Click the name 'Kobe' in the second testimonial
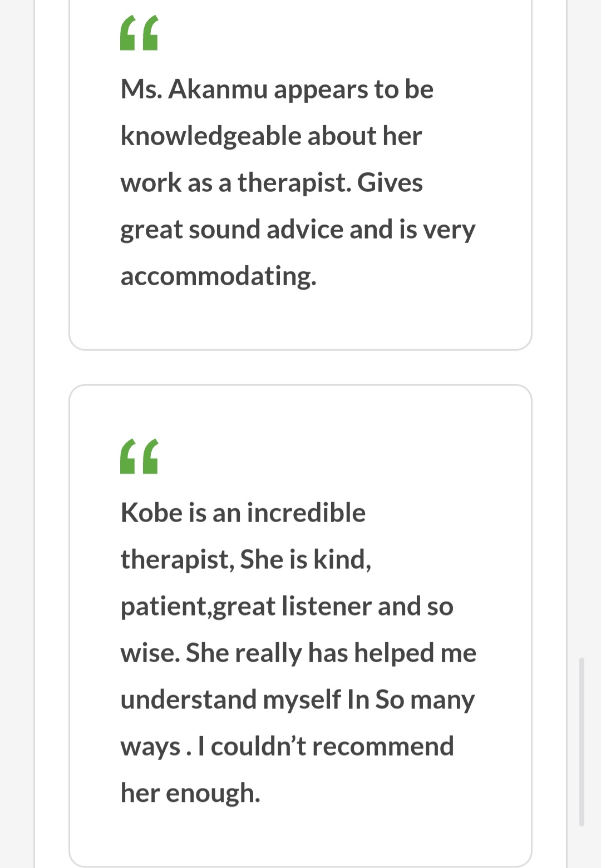The image size is (601, 868). click(x=151, y=513)
